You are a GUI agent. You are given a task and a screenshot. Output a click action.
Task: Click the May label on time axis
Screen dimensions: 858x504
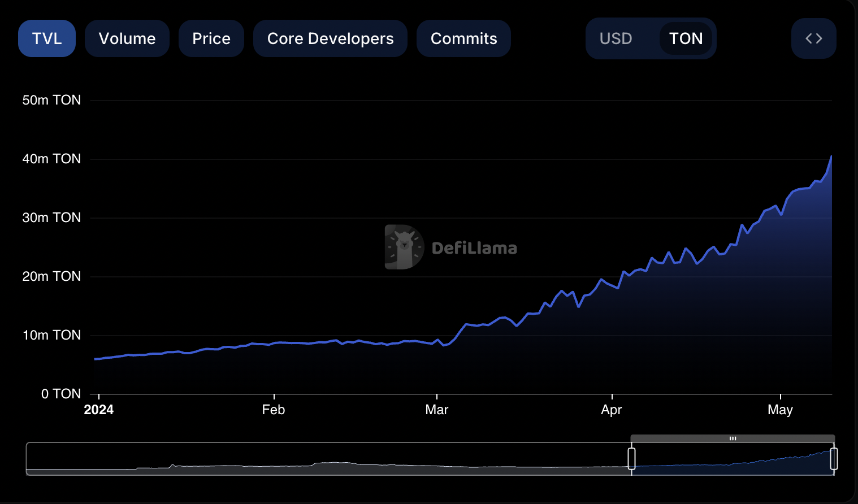[780, 410]
